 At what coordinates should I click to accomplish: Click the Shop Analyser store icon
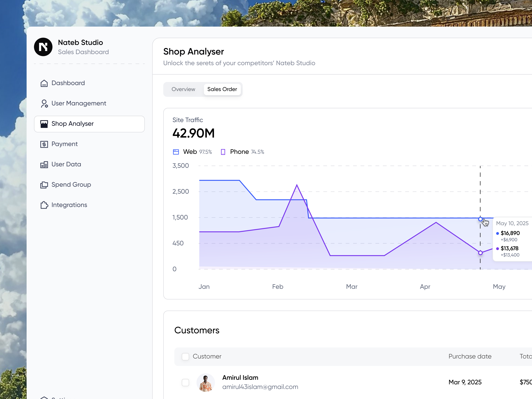coord(44,124)
